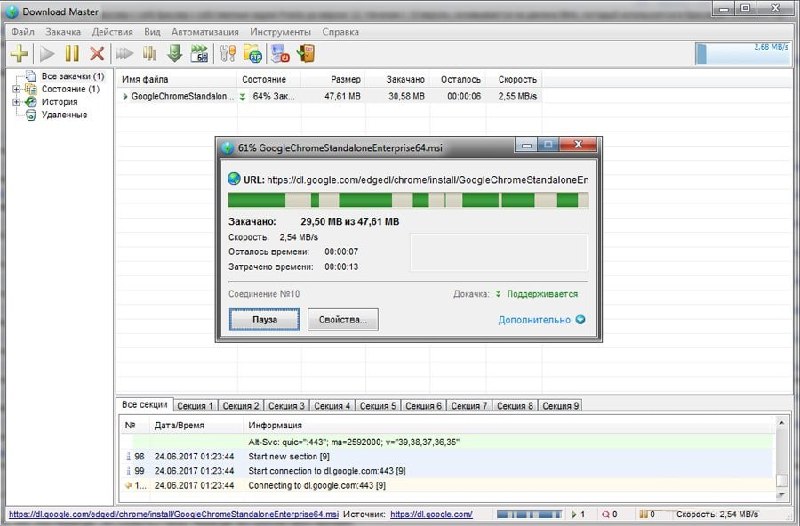The width and height of the screenshot is (800, 526).
Task: Open the Автоматизация menu
Action: pos(205,32)
